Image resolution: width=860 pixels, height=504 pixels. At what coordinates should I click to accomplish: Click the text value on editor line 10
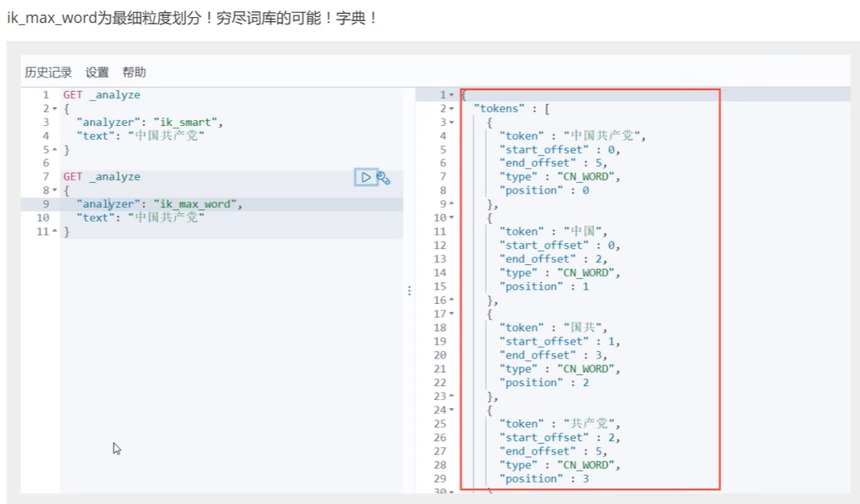tap(166, 218)
